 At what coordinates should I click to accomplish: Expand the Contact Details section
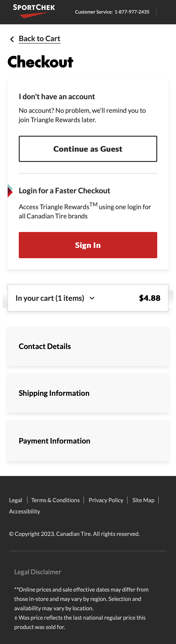pyautogui.click(x=45, y=346)
